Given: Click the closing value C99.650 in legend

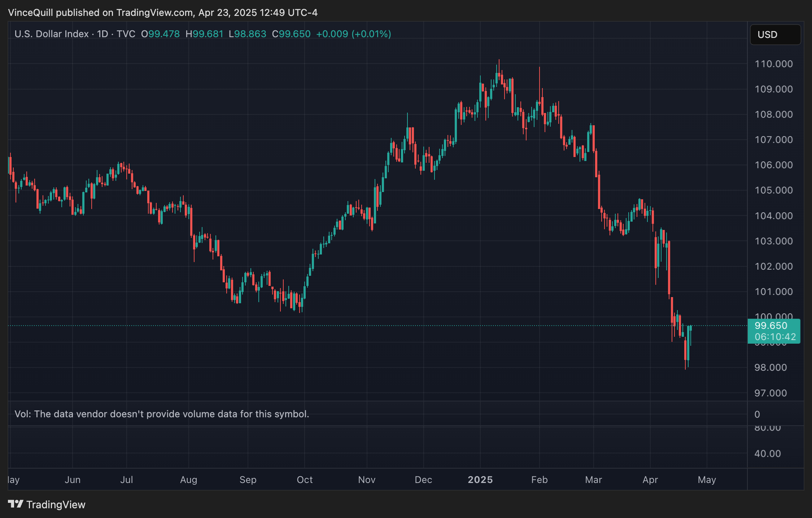Looking at the screenshot, I should coord(291,34).
